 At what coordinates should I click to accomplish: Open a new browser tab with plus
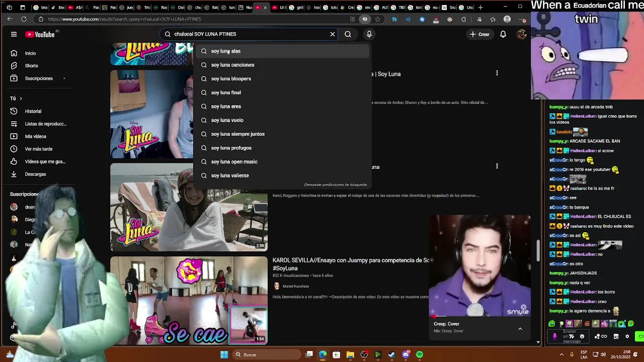pyautogui.click(x=480, y=8)
